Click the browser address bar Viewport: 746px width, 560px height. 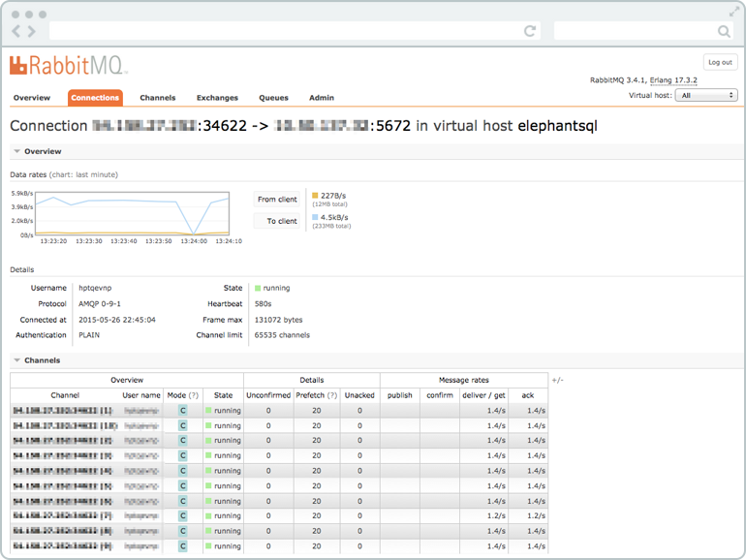[x=295, y=31]
